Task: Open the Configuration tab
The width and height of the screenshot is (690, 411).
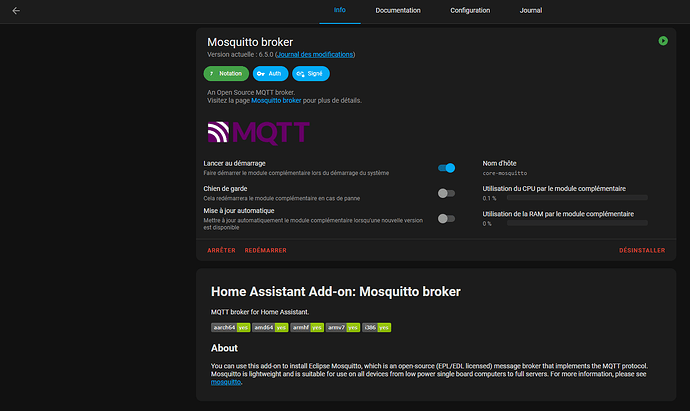Action: [x=470, y=11]
